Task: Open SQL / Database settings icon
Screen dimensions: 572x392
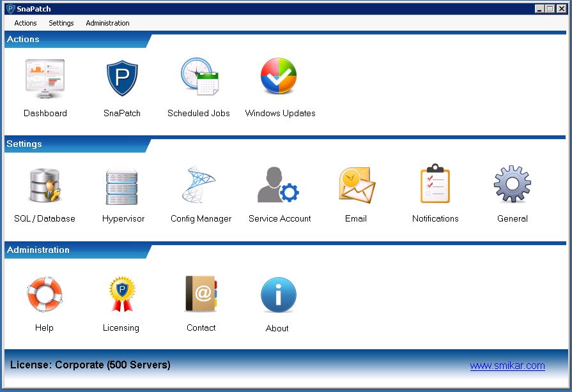Action: click(x=45, y=185)
